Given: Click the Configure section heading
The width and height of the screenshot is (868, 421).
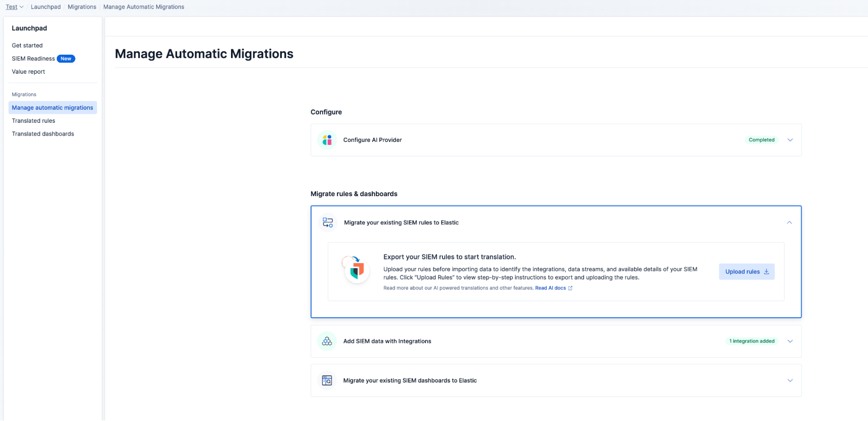Looking at the screenshot, I should (x=326, y=112).
